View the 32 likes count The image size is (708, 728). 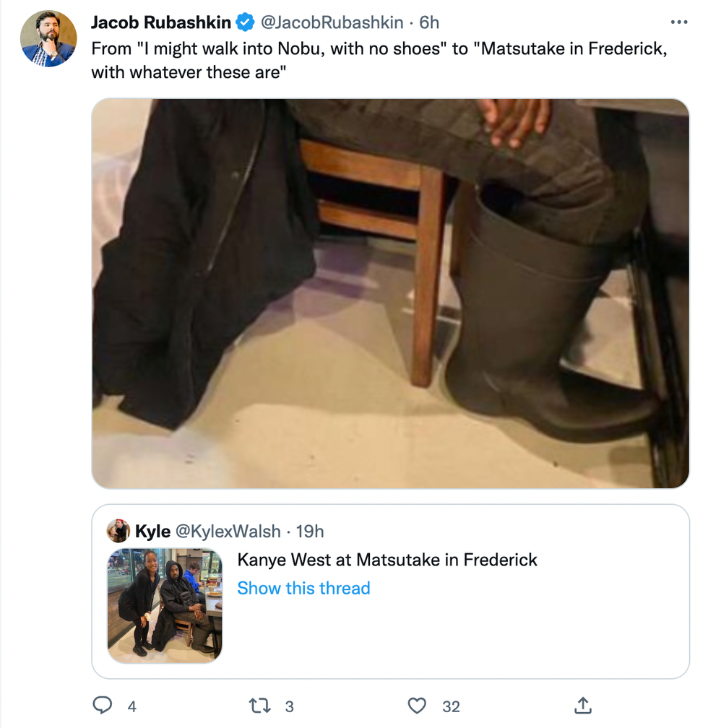[451, 706]
